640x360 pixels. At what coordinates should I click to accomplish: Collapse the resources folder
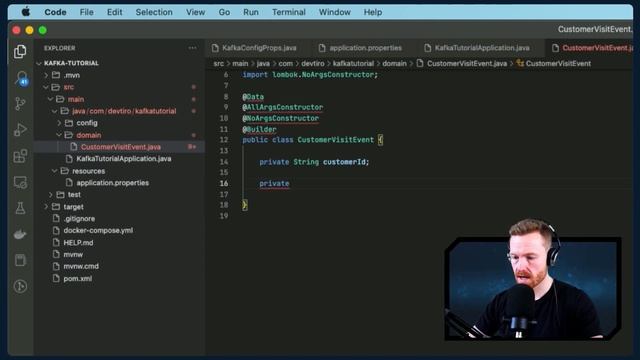[54, 171]
